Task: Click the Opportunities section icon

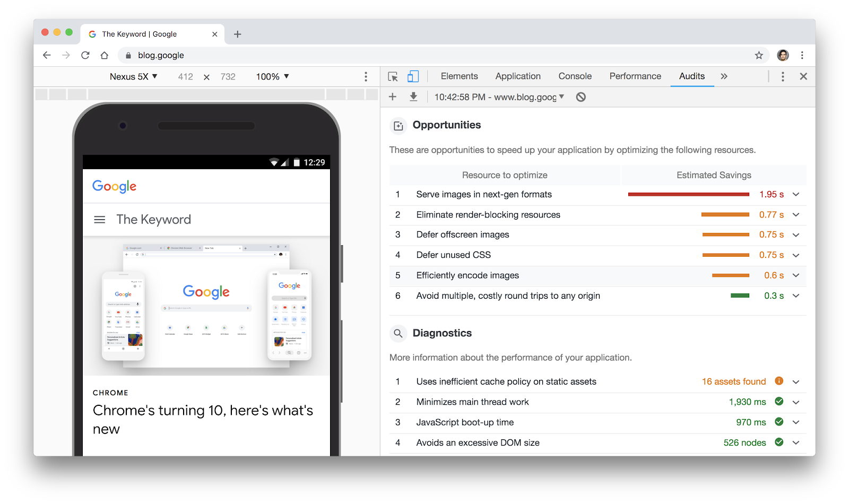Action: [x=398, y=126]
